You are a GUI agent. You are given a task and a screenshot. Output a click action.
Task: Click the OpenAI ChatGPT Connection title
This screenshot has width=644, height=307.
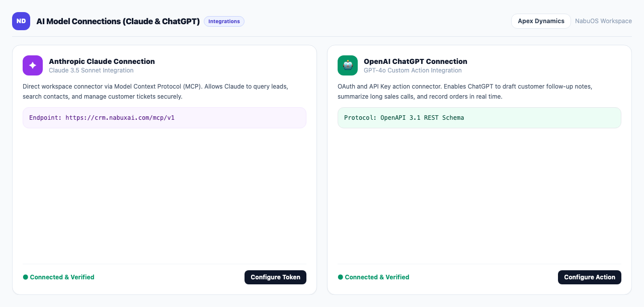point(416,61)
